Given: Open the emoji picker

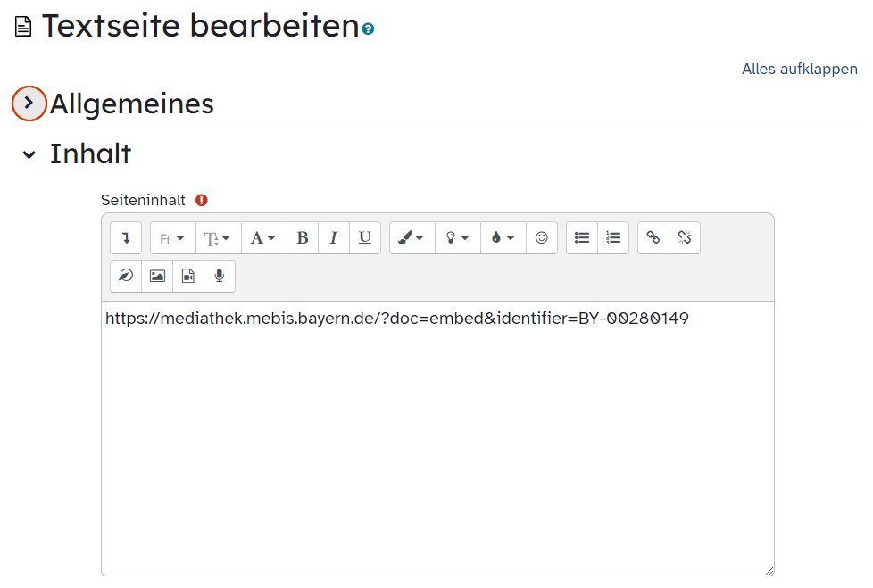Looking at the screenshot, I should click(x=542, y=238).
